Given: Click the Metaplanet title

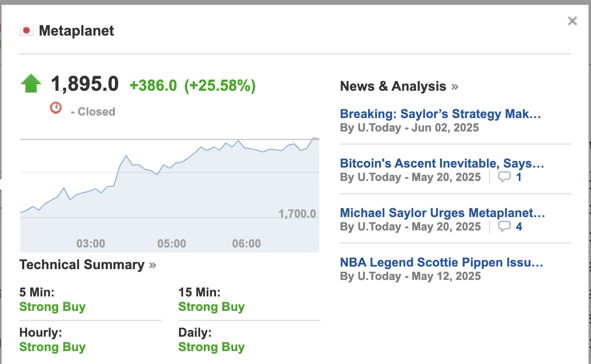Looking at the screenshot, I should (76, 30).
